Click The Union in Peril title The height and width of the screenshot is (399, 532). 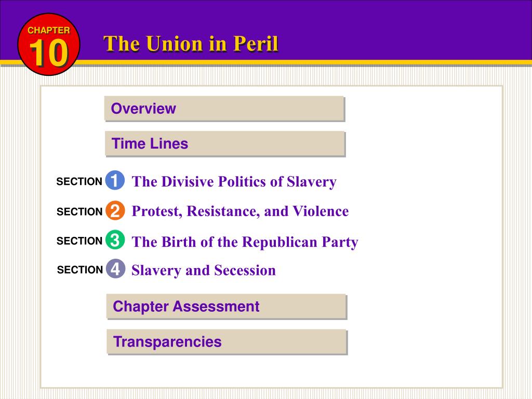(191, 44)
